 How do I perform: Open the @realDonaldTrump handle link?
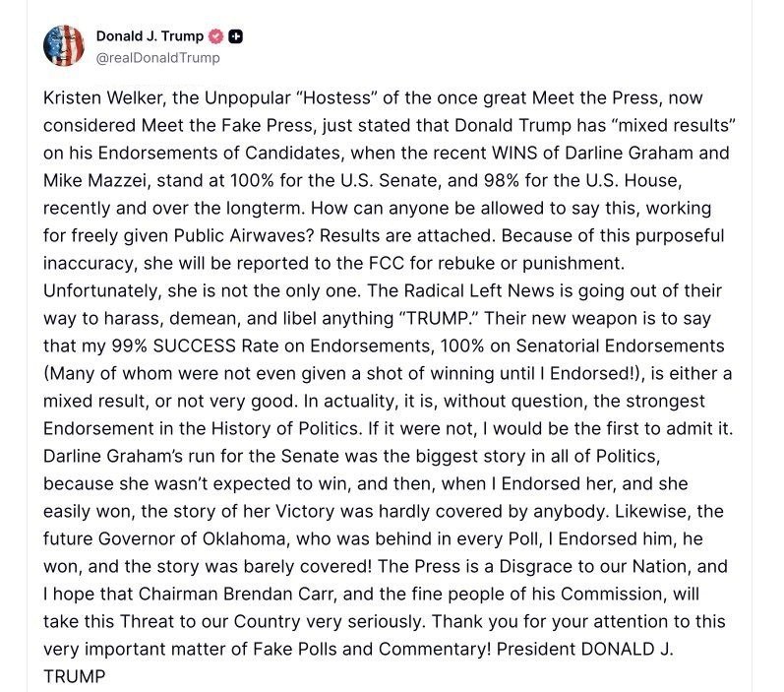pos(157,58)
